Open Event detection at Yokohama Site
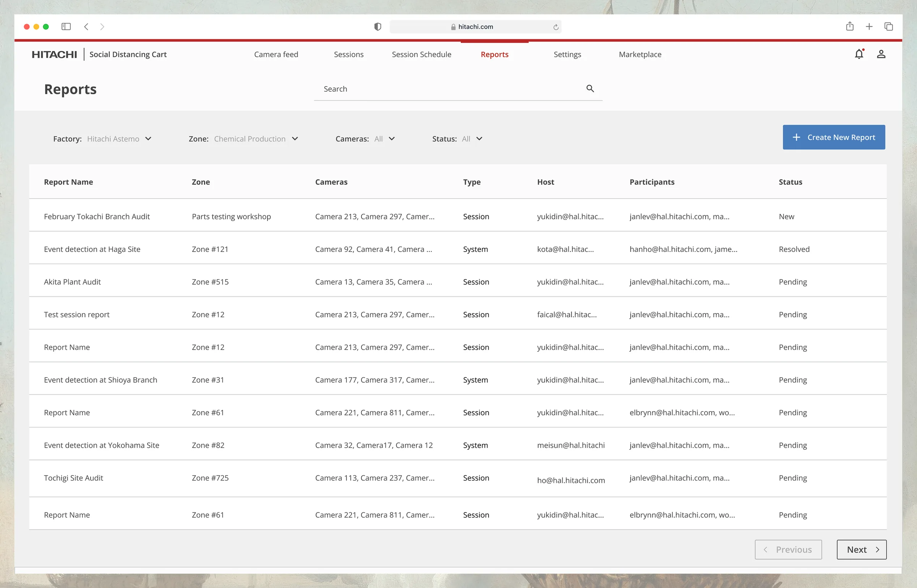Image resolution: width=917 pixels, height=588 pixels. pyautogui.click(x=102, y=445)
